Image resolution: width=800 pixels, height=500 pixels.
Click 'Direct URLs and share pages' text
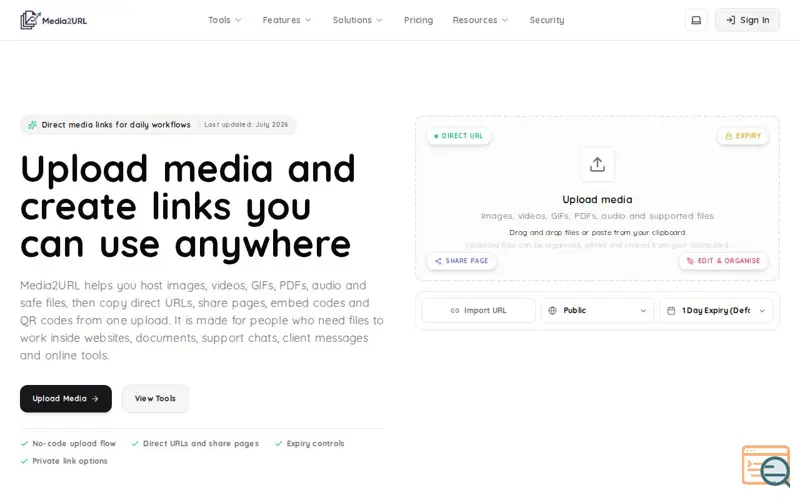201,443
